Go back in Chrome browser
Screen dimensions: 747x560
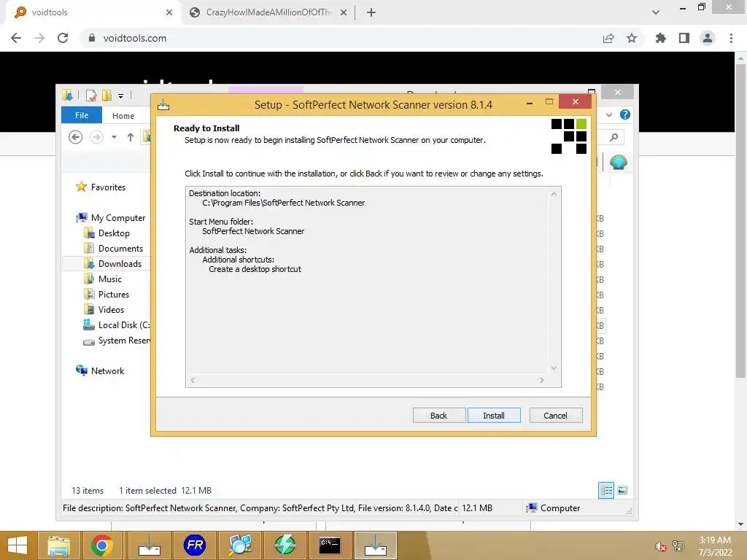16,38
